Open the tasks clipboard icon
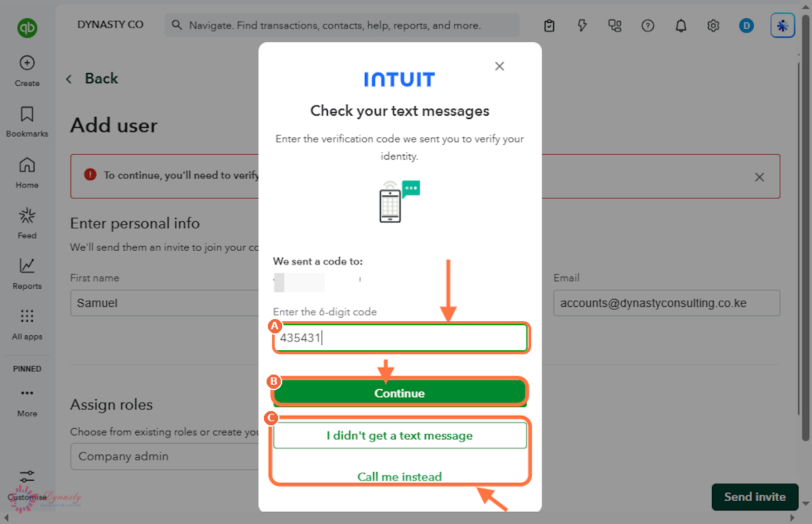This screenshot has height=524, width=812. point(549,26)
